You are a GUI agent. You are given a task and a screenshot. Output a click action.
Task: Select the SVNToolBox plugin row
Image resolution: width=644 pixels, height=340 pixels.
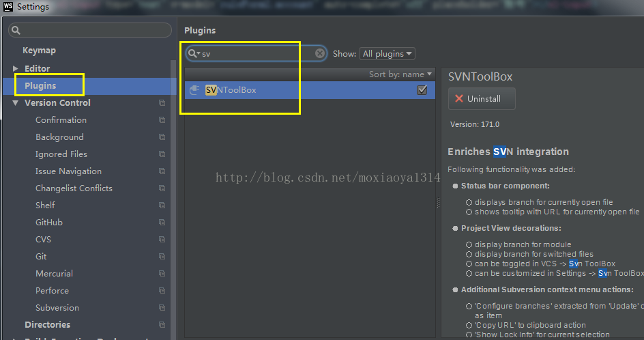307,90
